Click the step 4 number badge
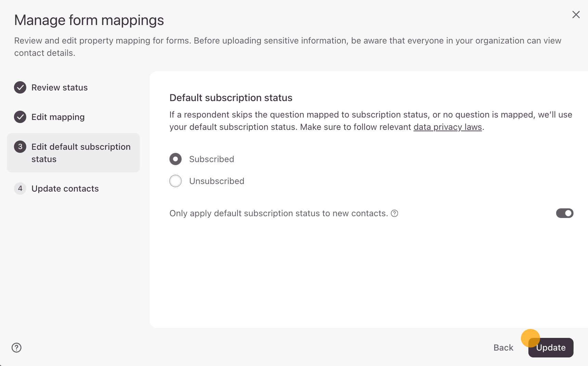The height and width of the screenshot is (366, 588). coord(20,188)
